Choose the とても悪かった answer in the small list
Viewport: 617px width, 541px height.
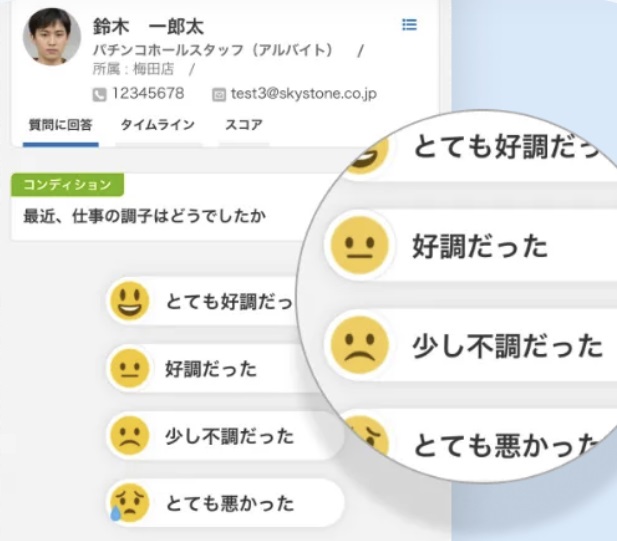click(225, 503)
